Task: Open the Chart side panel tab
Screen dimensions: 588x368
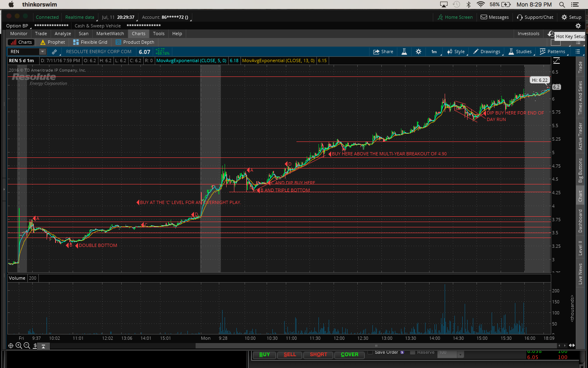Action: coord(580,196)
